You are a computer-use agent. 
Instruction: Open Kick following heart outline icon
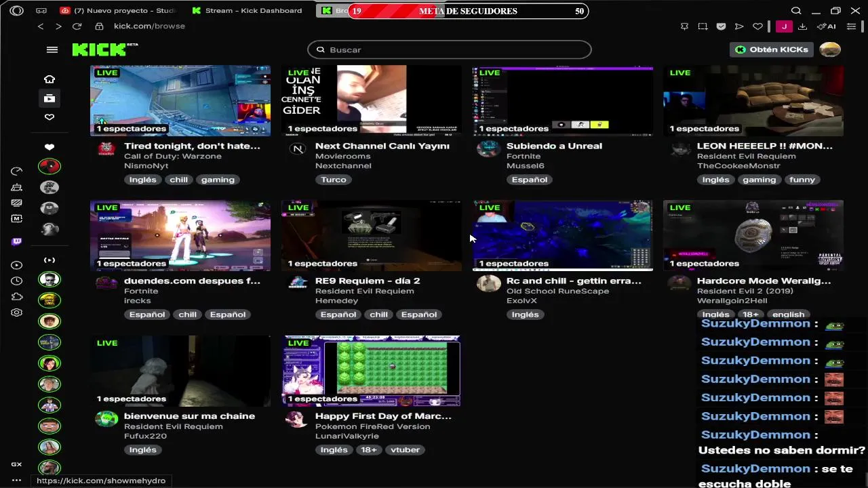pos(50,117)
